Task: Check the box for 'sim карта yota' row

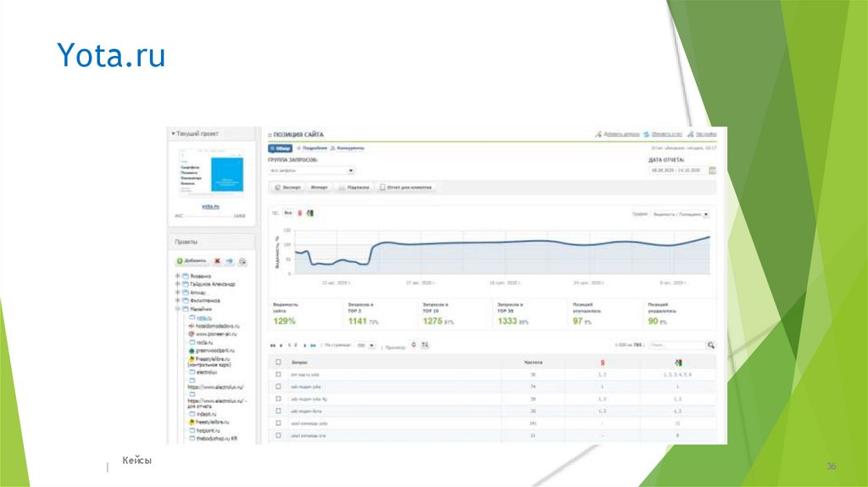Action: pos(278,374)
